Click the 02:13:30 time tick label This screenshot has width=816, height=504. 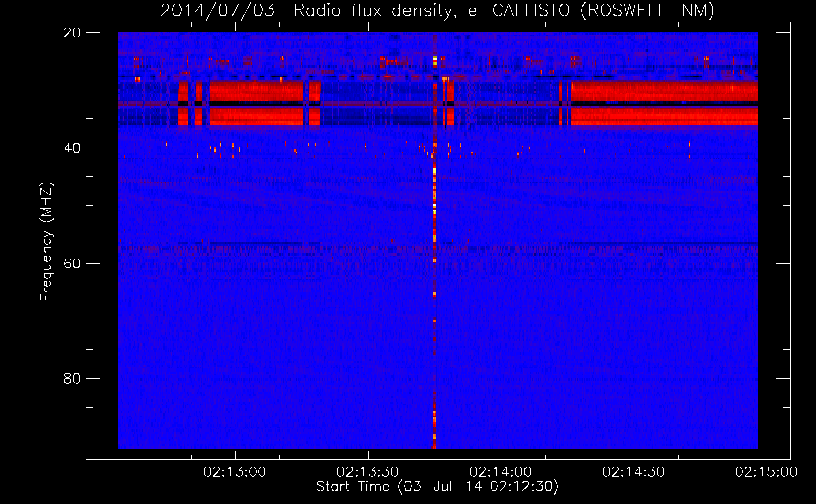[368, 472]
